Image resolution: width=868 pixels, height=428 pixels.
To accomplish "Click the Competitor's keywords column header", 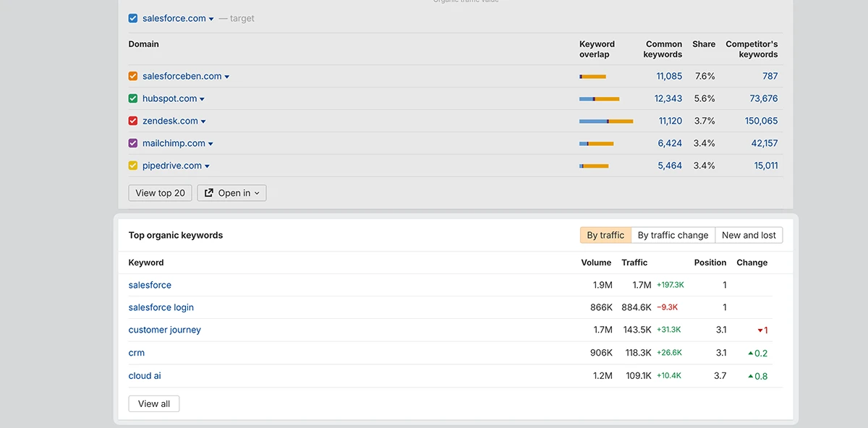I will click(x=752, y=49).
